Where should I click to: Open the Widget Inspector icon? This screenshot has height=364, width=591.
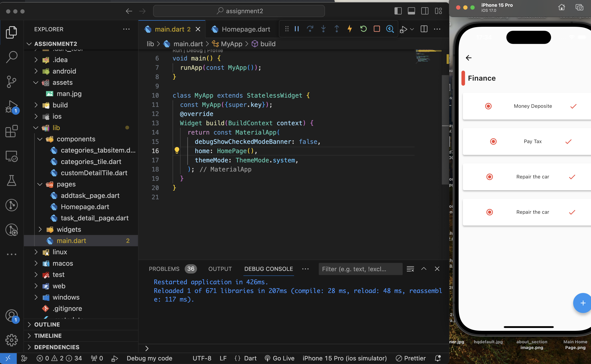point(390,29)
